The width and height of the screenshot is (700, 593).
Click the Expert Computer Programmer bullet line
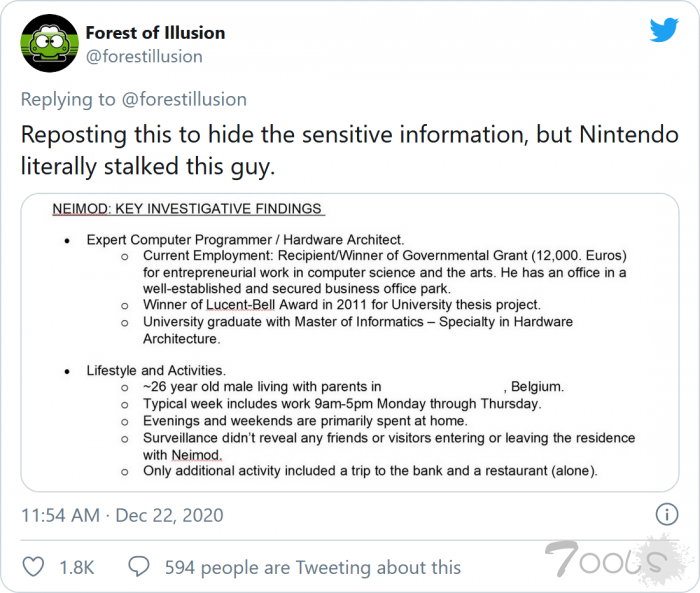[245, 240]
